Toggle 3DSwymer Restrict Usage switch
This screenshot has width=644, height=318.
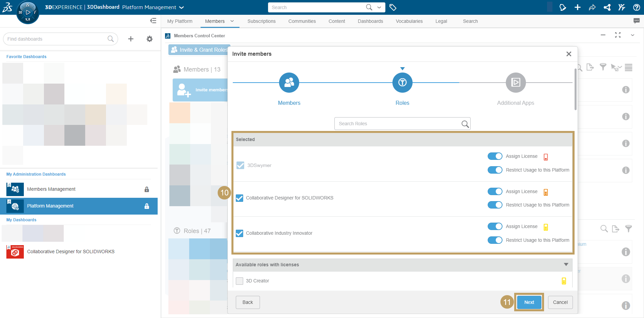point(495,170)
